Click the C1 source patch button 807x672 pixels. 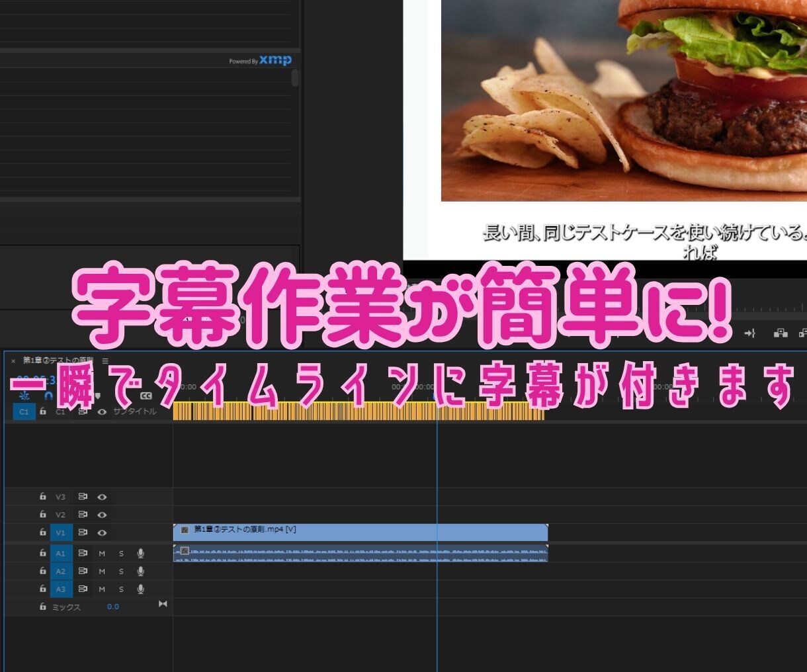click(x=24, y=411)
